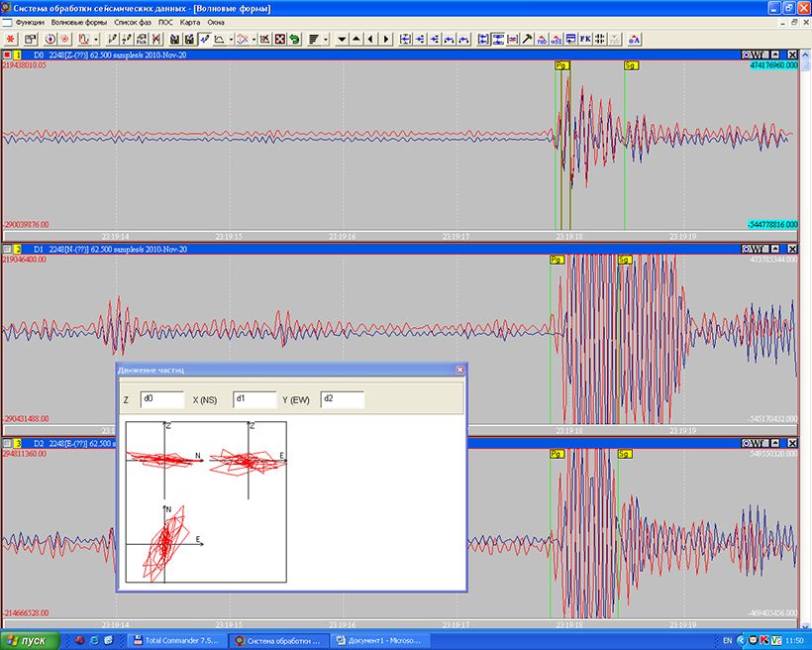Open the Функции menu
Viewport: 812px width, 650px height.
(x=30, y=22)
